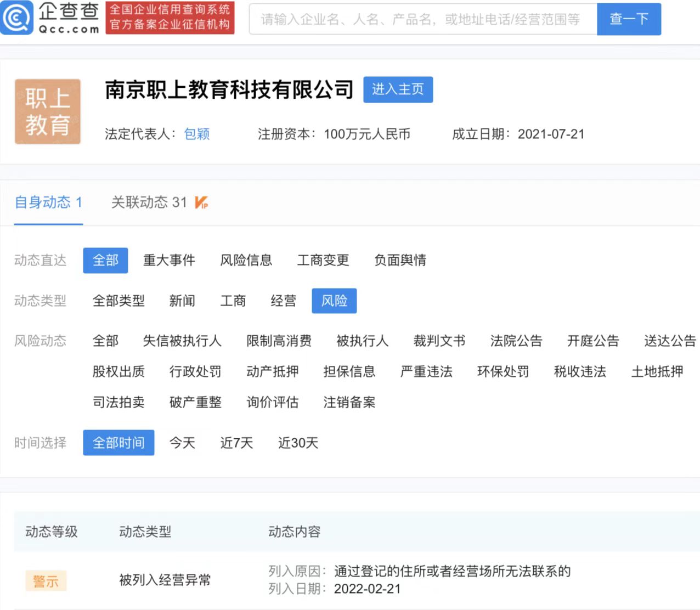Filter by 限制高消费
The width and height of the screenshot is (700, 610).
[279, 341]
